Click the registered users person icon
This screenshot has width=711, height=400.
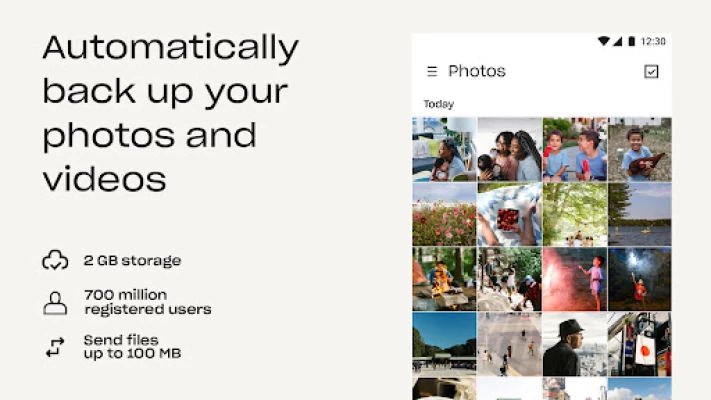pos(55,303)
